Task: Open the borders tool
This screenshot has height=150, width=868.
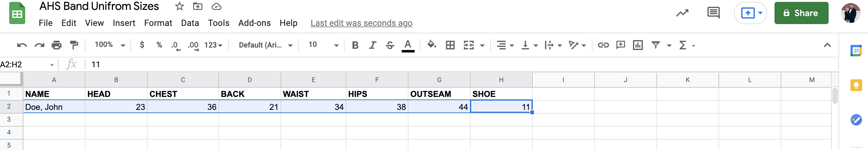Action: pyautogui.click(x=450, y=45)
